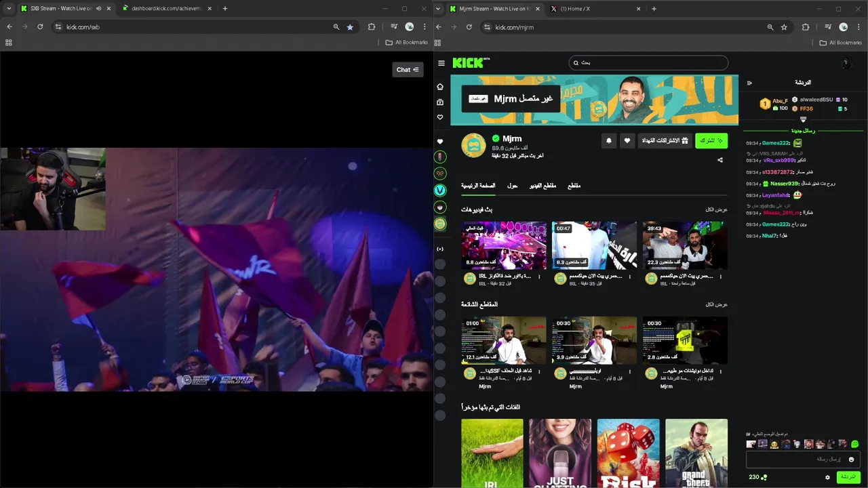Open profile avatar in right Chrome toolbar
Screen dimensions: 868x488
[844, 27]
